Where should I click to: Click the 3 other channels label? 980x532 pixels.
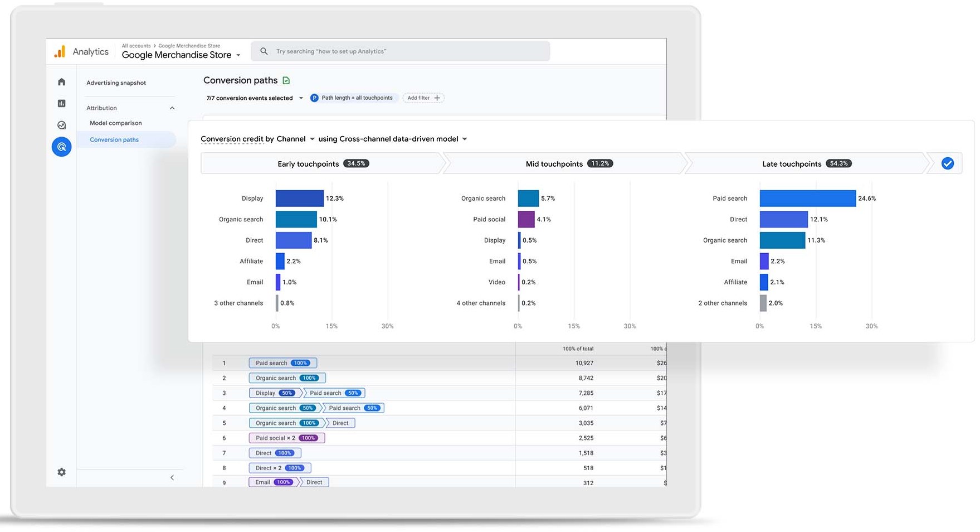(238, 303)
